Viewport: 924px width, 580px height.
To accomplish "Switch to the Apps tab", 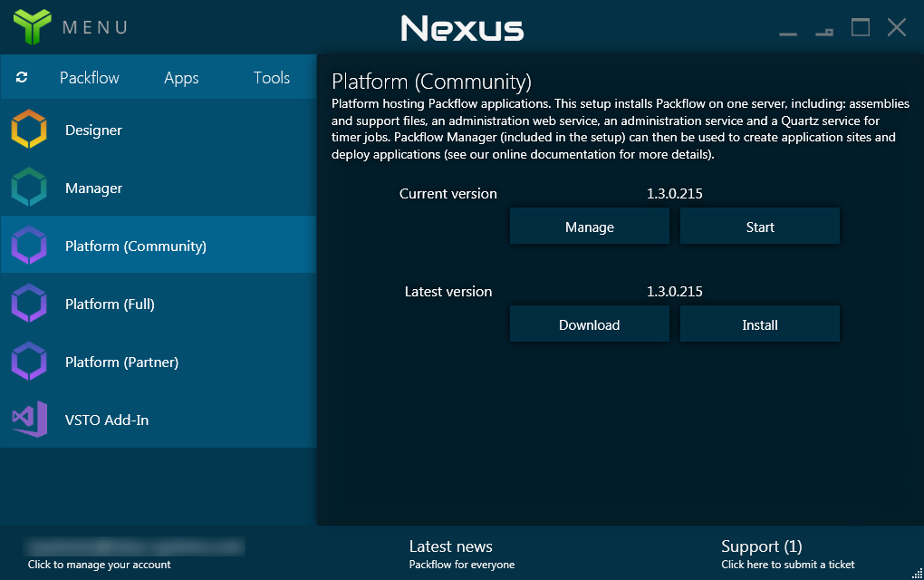I will [x=181, y=79].
